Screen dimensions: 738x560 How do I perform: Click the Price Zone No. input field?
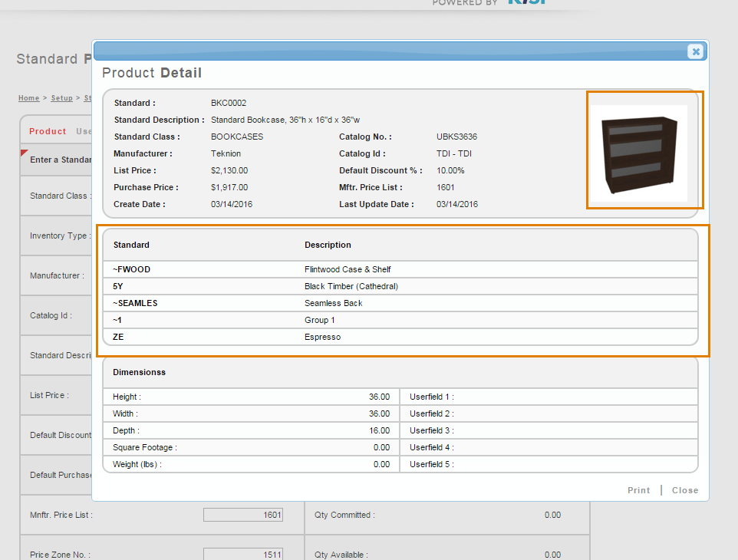(x=242, y=555)
